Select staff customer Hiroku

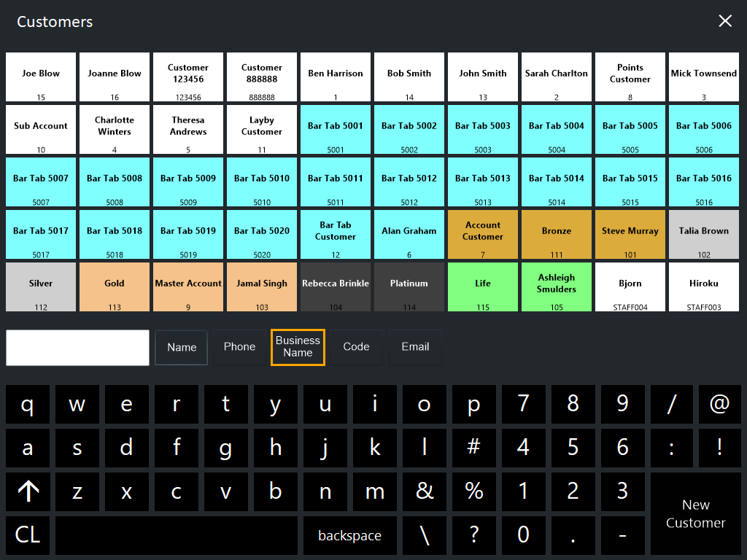point(704,287)
